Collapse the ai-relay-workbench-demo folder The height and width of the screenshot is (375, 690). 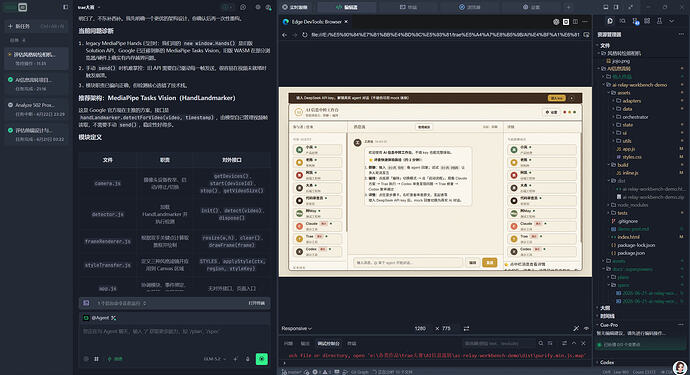click(x=636, y=85)
